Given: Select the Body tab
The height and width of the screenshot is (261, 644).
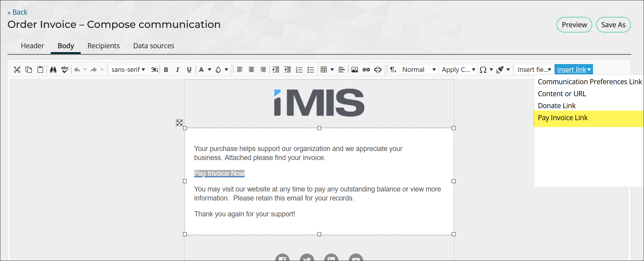Looking at the screenshot, I should coord(66,46).
